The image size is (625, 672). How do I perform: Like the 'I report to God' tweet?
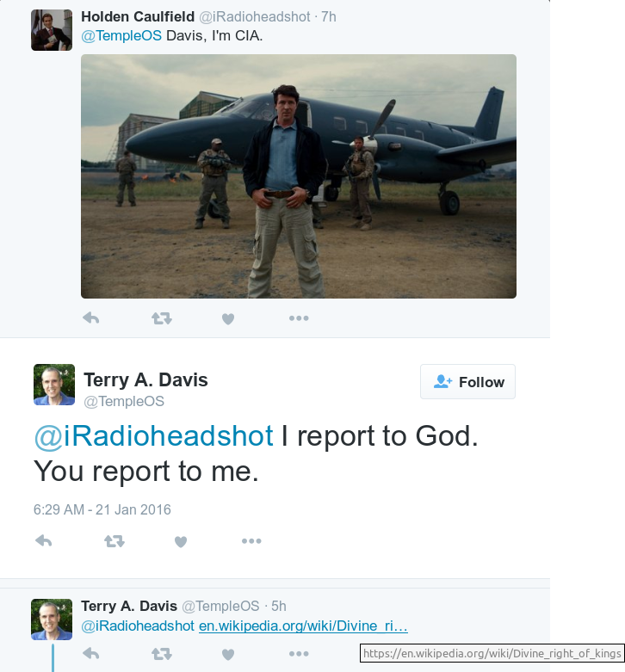(181, 541)
